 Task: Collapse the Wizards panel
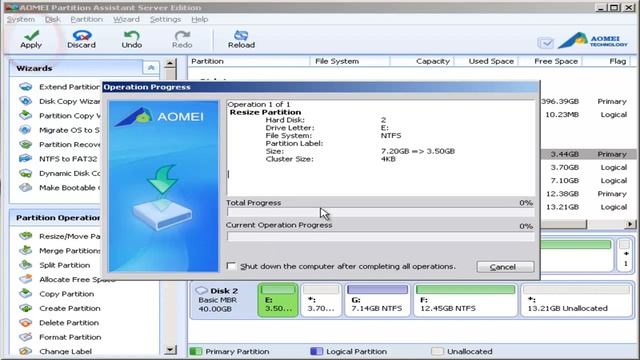coord(151,68)
